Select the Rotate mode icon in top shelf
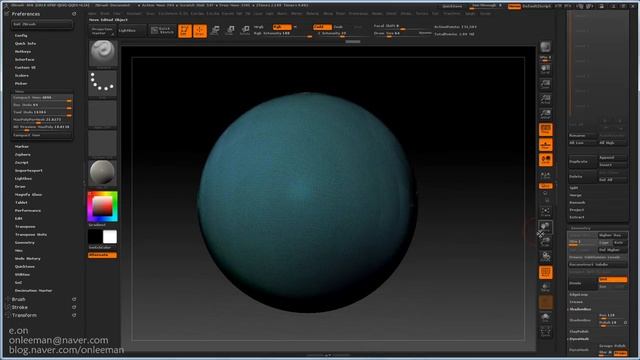The height and width of the screenshot is (360, 640). [x=245, y=31]
